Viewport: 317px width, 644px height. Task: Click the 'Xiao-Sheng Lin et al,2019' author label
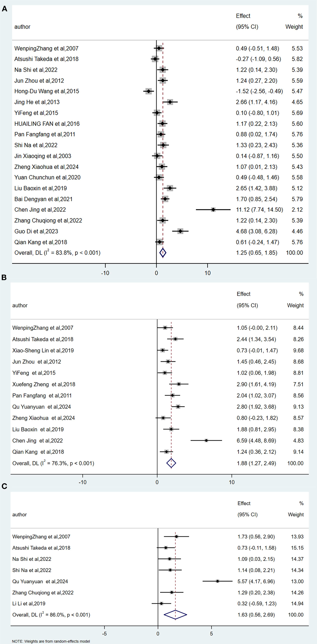pyautogui.click(x=43, y=350)
